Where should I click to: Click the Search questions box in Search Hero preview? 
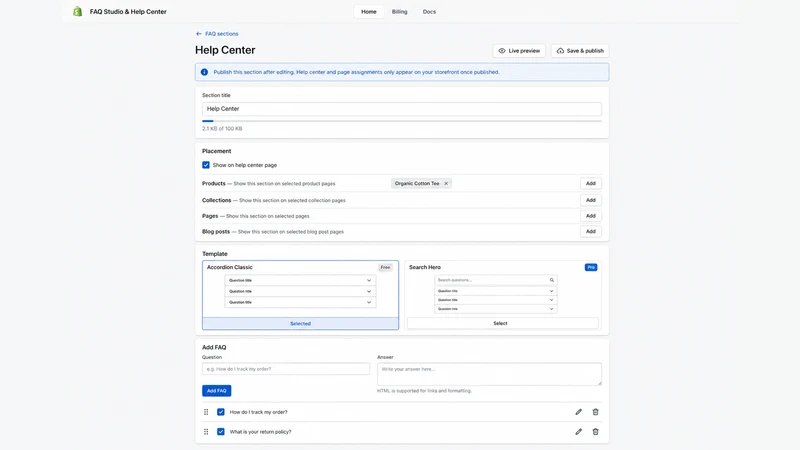coord(495,280)
